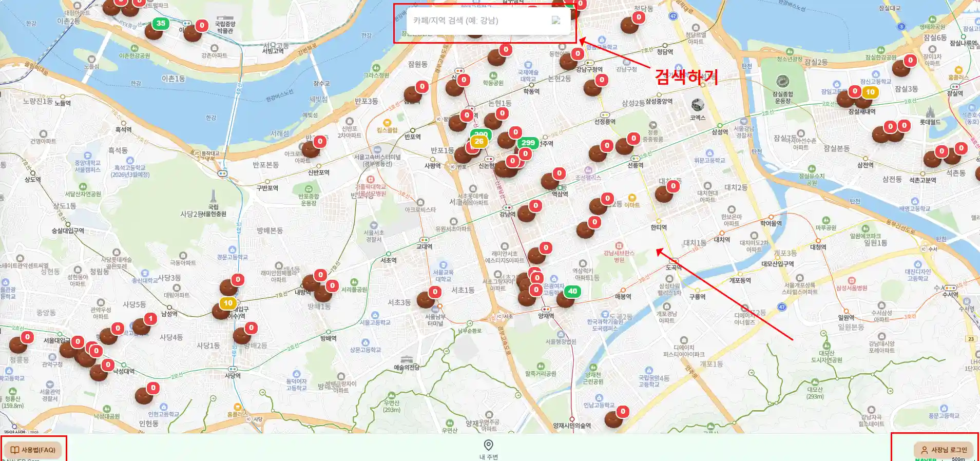Click the 국립서울현충원 monument icon
This screenshot has height=461, width=980.
[213, 196]
